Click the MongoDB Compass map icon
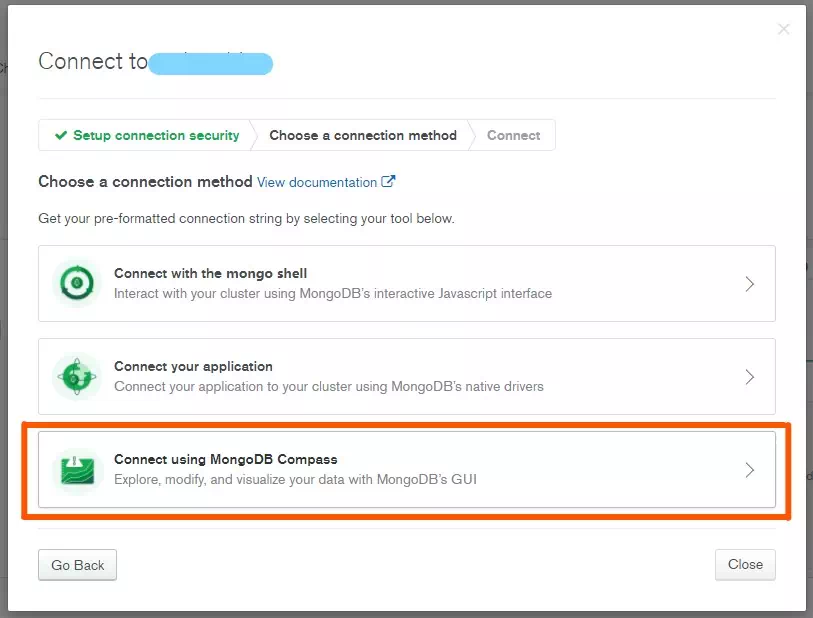This screenshot has height=618, width=813. pyautogui.click(x=77, y=470)
